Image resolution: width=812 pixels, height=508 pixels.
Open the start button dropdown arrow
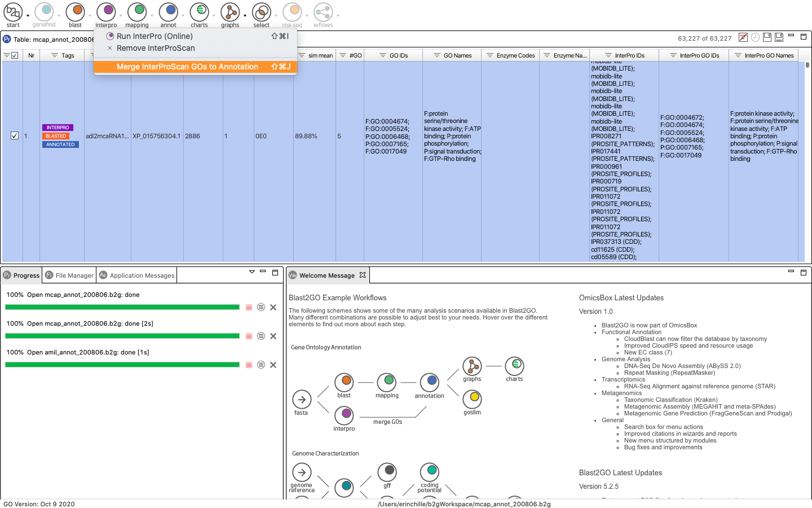pos(28,16)
